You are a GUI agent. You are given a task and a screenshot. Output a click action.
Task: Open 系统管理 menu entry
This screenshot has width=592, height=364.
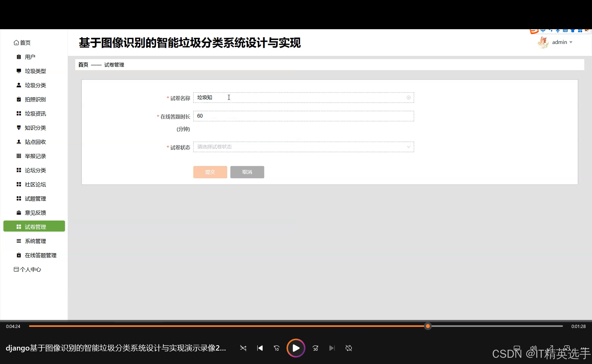coord(35,241)
